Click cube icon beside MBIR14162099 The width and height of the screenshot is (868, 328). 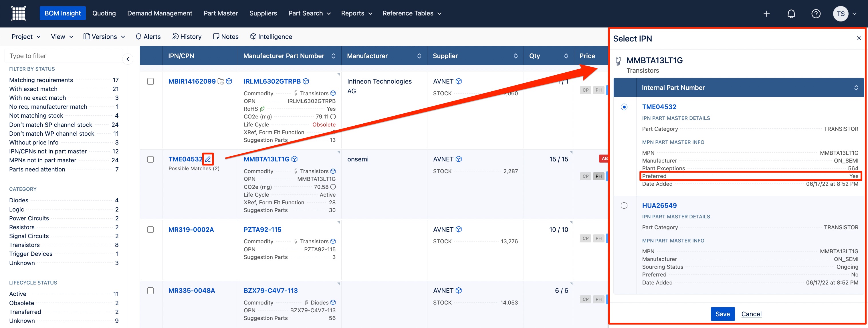[x=229, y=81]
